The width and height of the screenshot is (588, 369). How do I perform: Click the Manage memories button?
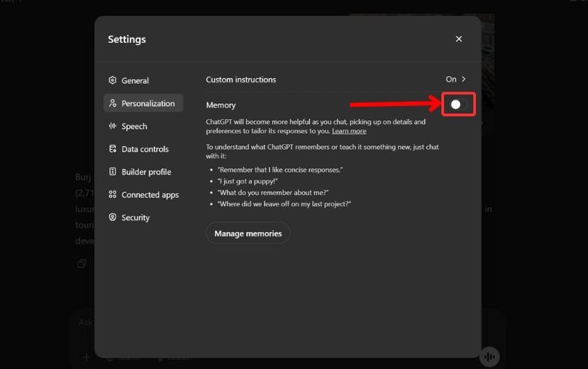point(248,233)
